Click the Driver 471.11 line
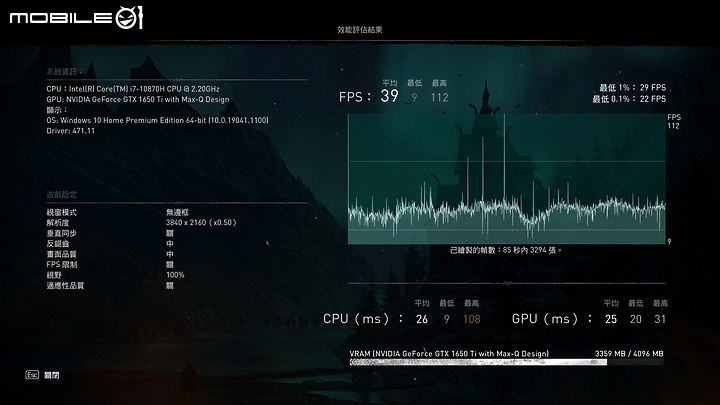 click(x=71, y=131)
